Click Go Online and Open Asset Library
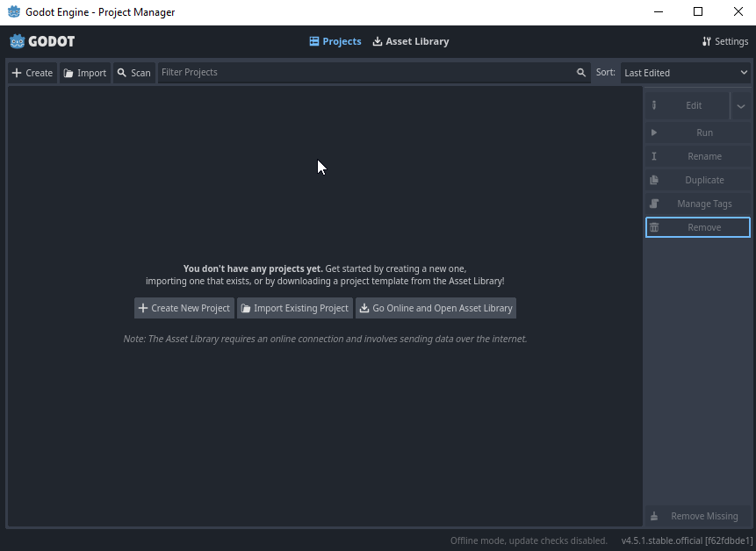 [436, 308]
